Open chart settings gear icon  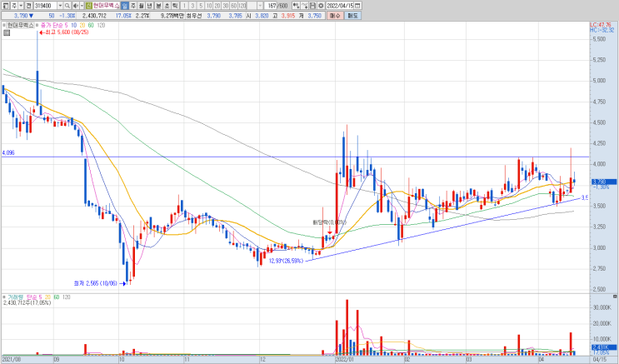321,6
